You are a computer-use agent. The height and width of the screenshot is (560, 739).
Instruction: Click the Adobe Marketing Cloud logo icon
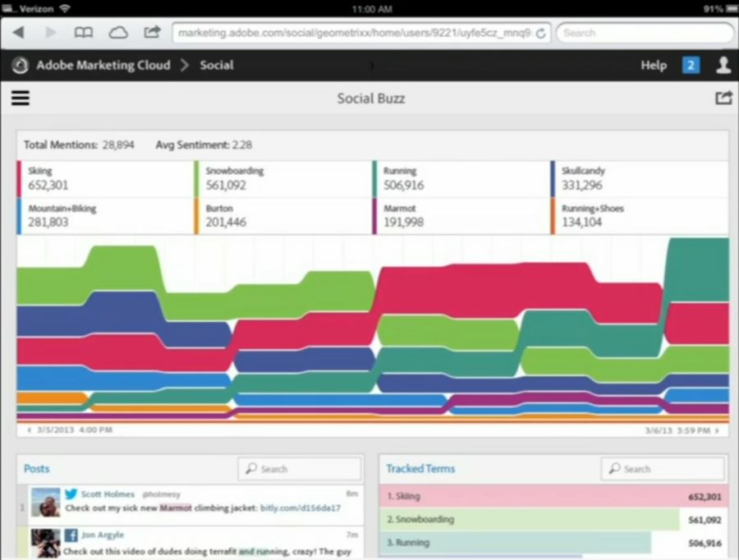(x=20, y=65)
